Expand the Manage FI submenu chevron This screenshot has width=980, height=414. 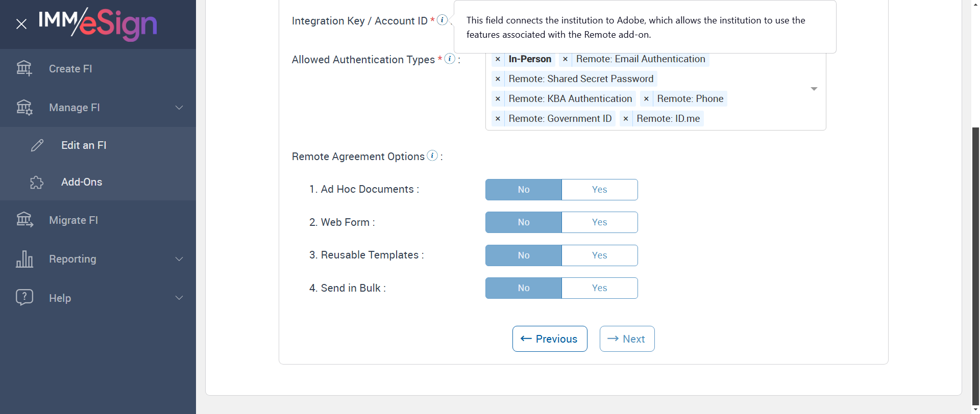tap(179, 108)
